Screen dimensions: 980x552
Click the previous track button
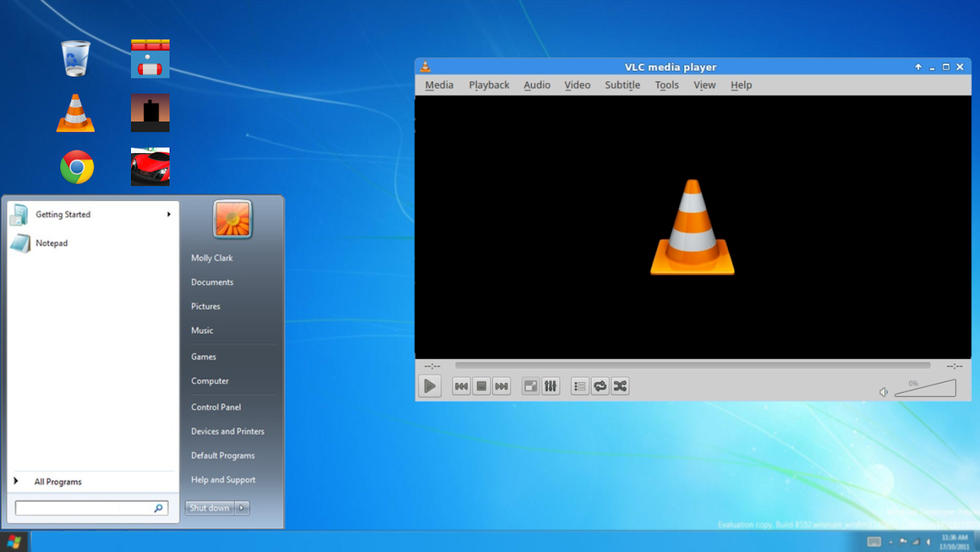coord(461,386)
